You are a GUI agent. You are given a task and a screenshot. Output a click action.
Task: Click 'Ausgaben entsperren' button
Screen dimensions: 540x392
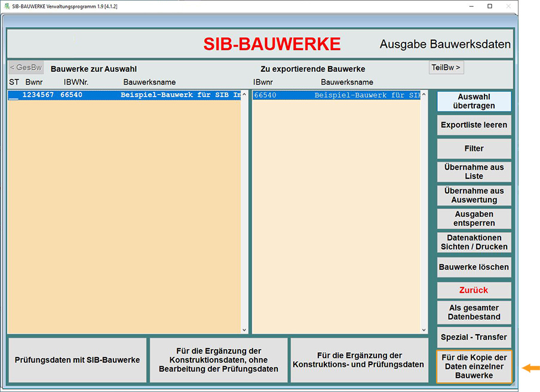coord(474,219)
